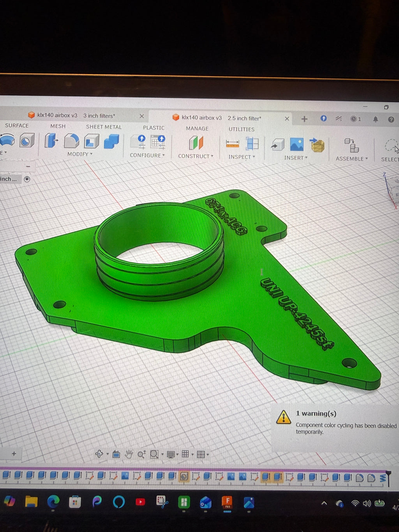Open the INSPECT dropdown menu
This screenshot has width=399, height=532.
pyautogui.click(x=242, y=157)
